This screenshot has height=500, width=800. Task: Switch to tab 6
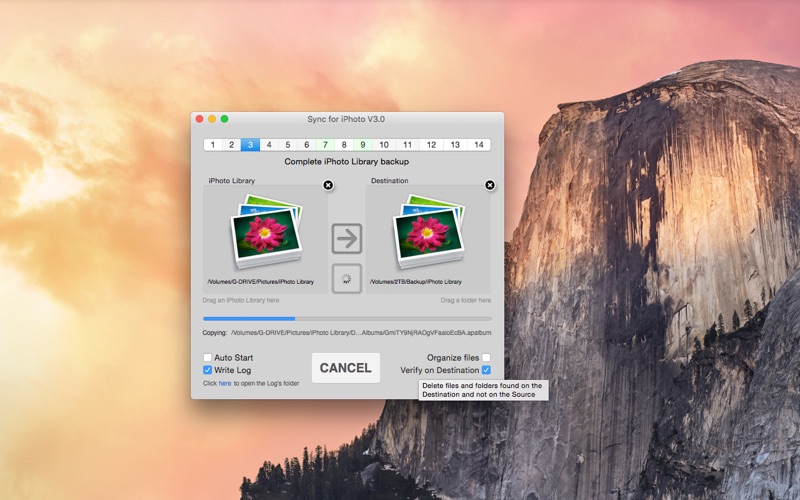coord(307,145)
